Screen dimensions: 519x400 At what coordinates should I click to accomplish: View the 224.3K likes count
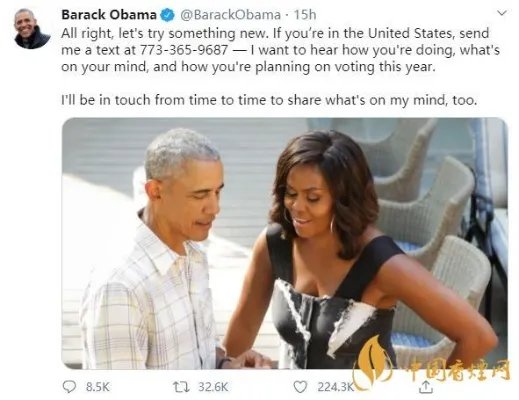[335, 387]
